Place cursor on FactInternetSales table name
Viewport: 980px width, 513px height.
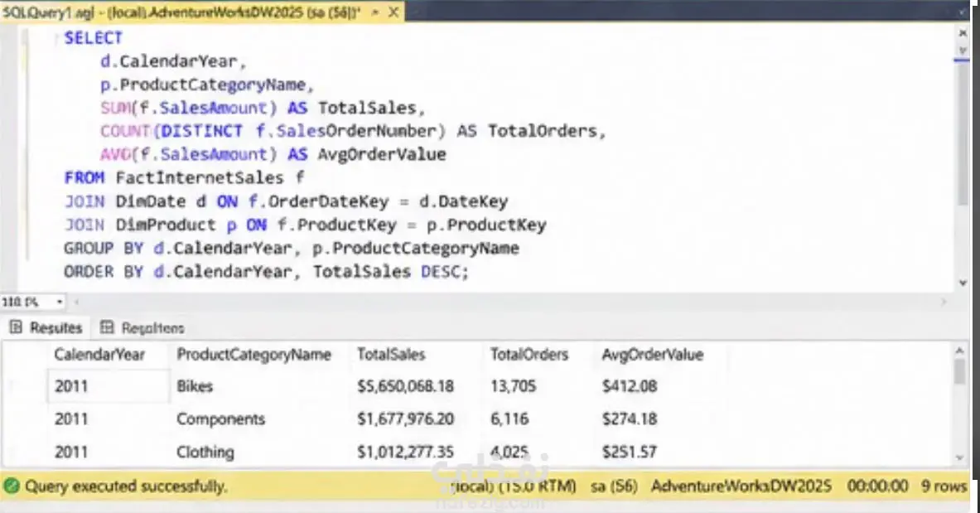(x=200, y=177)
